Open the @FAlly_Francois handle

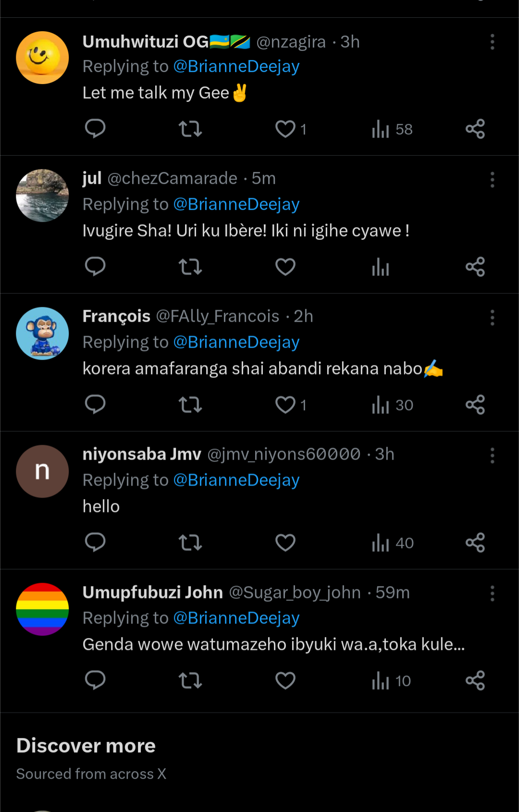click(x=218, y=316)
